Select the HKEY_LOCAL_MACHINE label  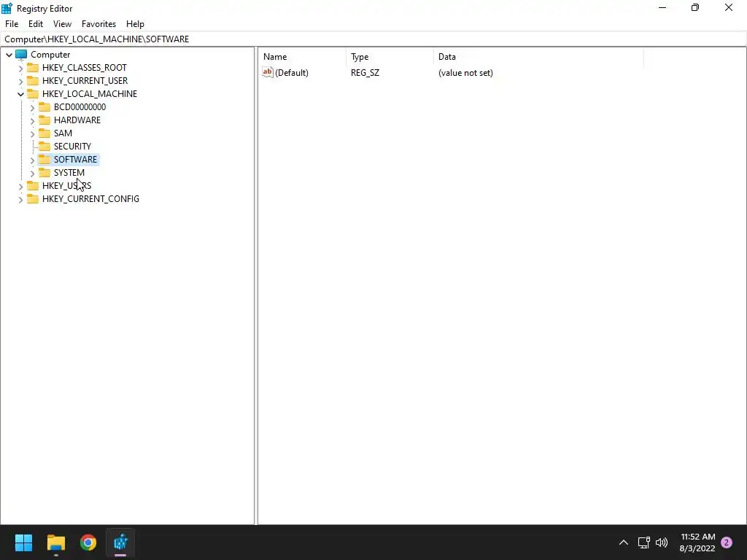(90, 94)
